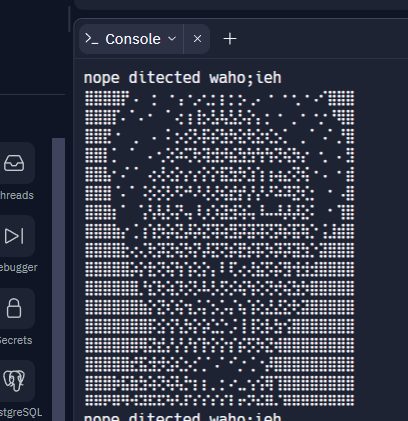The image size is (408, 421).
Task: Click the pane divider handle left of Console
Action: point(69,19)
